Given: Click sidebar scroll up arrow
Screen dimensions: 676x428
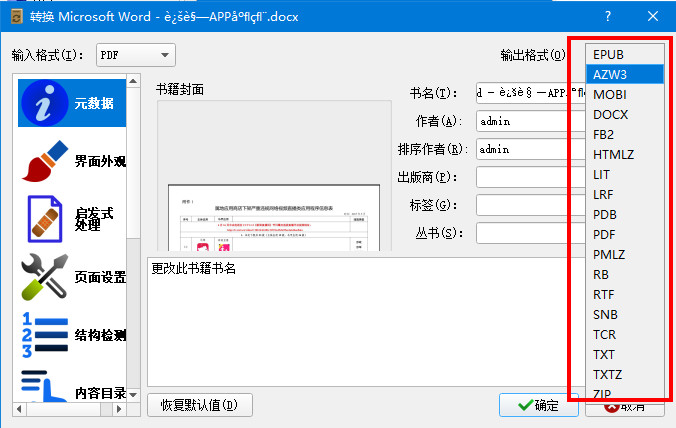Looking at the screenshot, I should (x=133, y=81).
